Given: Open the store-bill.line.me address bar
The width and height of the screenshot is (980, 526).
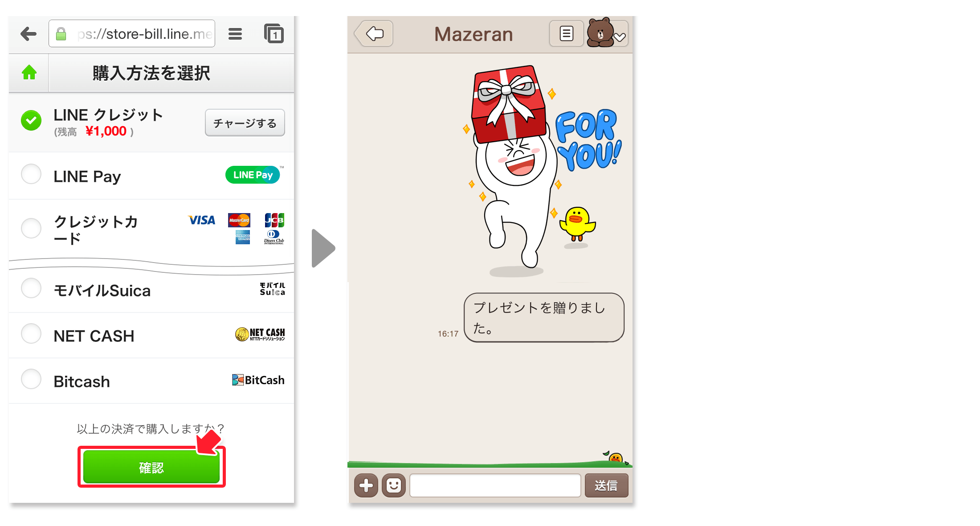Looking at the screenshot, I should [132, 33].
